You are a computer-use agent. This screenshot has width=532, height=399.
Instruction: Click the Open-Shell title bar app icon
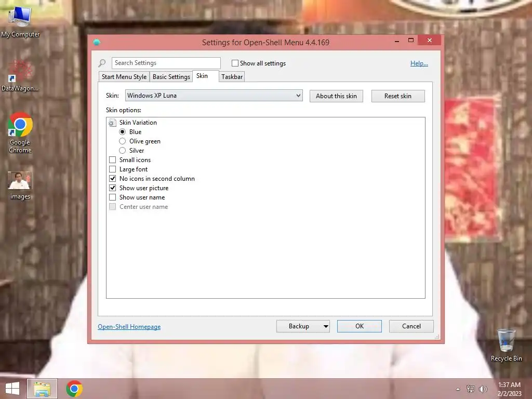coord(97,42)
